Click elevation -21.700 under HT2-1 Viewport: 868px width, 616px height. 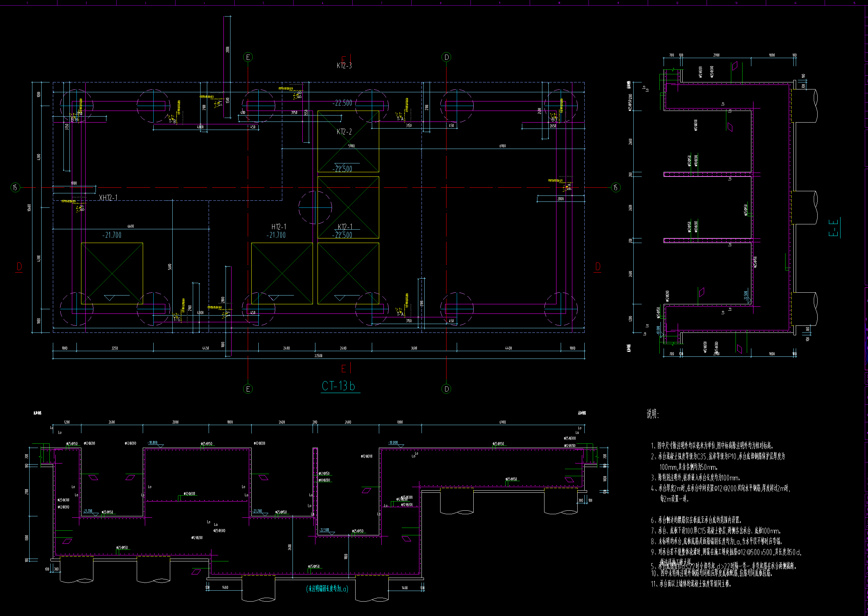click(x=276, y=235)
